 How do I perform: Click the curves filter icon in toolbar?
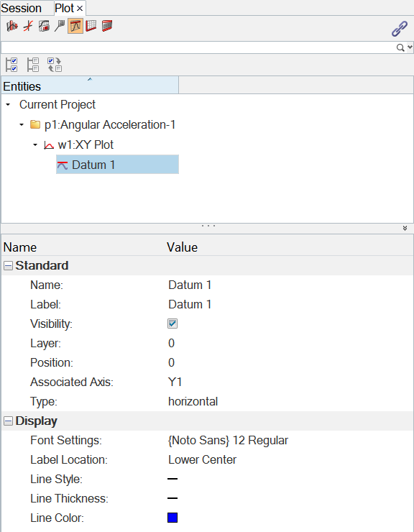12,26
